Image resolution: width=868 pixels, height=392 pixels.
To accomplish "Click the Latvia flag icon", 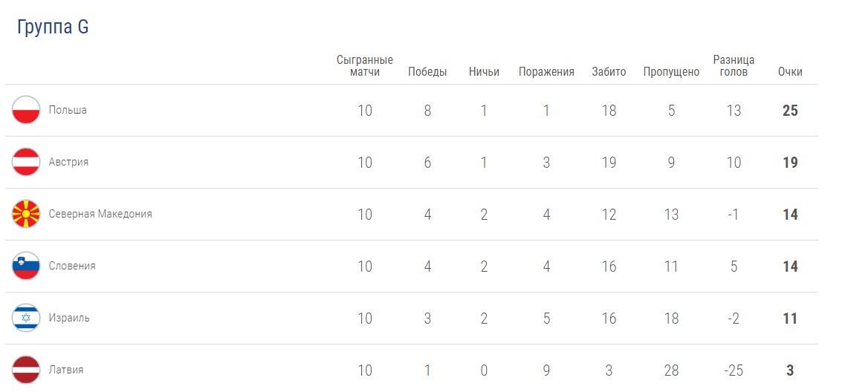I will tap(26, 370).
